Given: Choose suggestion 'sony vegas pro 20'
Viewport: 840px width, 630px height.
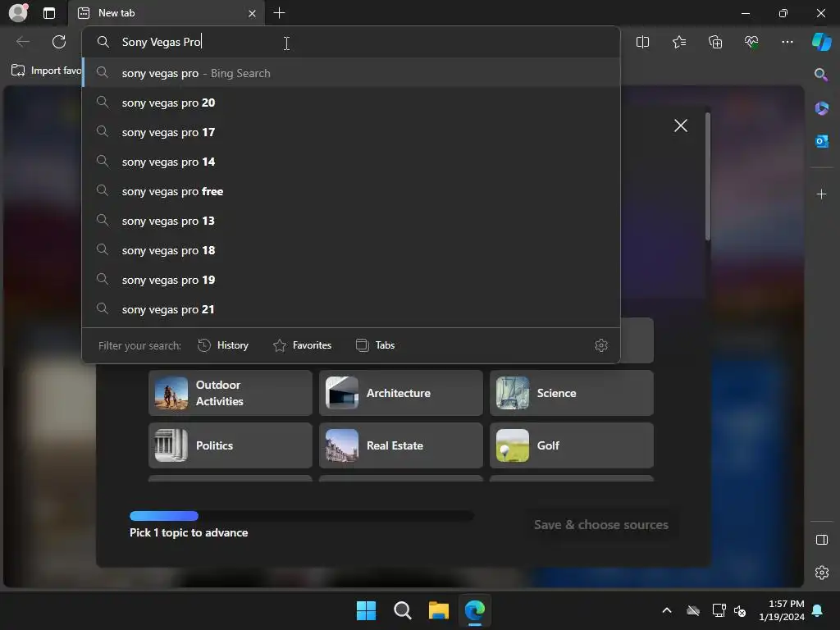Looking at the screenshot, I should (x=351, y=103).
